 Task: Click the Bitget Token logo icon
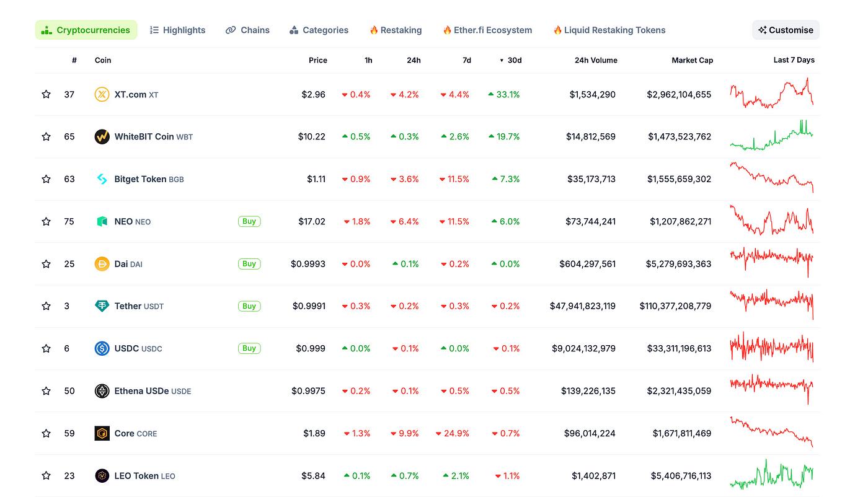point(102,179)
